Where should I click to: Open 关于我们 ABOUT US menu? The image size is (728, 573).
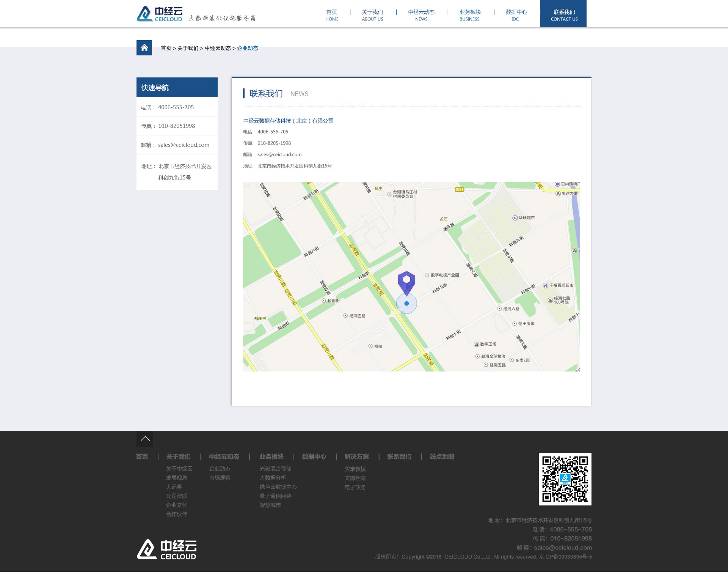tap(372, 15)
